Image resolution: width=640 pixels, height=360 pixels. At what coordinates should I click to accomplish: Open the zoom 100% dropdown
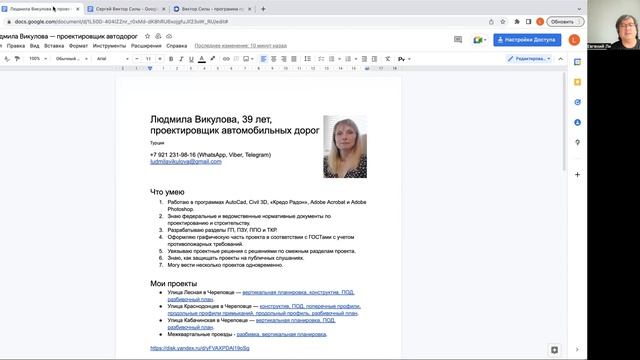38,59
